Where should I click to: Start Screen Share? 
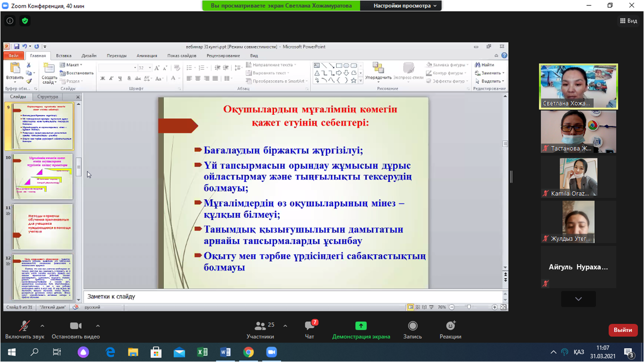[361, 329]
